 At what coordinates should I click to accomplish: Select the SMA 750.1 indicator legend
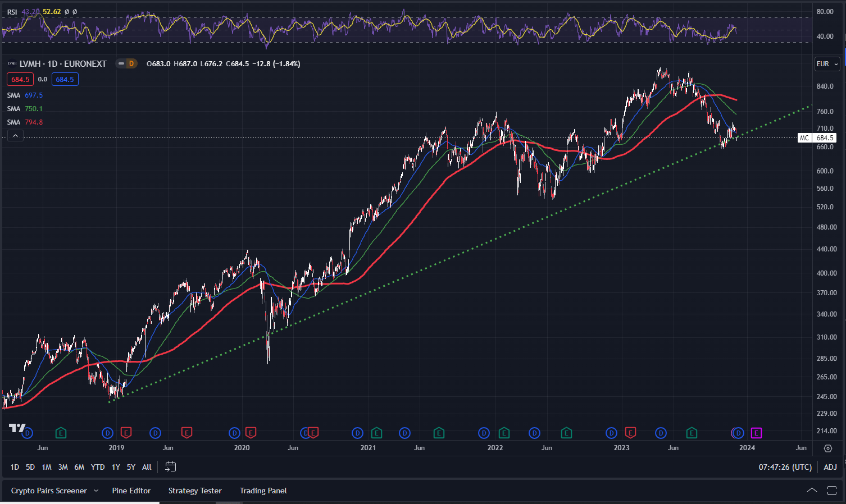coord(25,109)
